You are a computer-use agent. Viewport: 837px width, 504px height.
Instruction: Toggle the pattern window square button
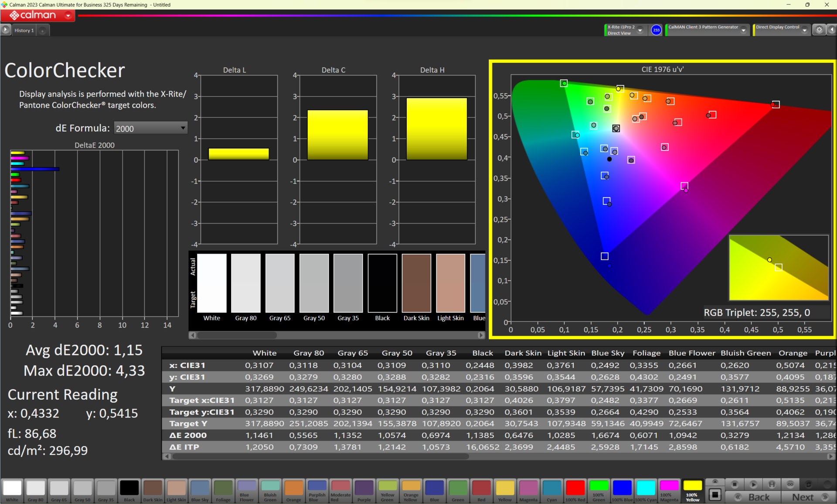point(715,495)
